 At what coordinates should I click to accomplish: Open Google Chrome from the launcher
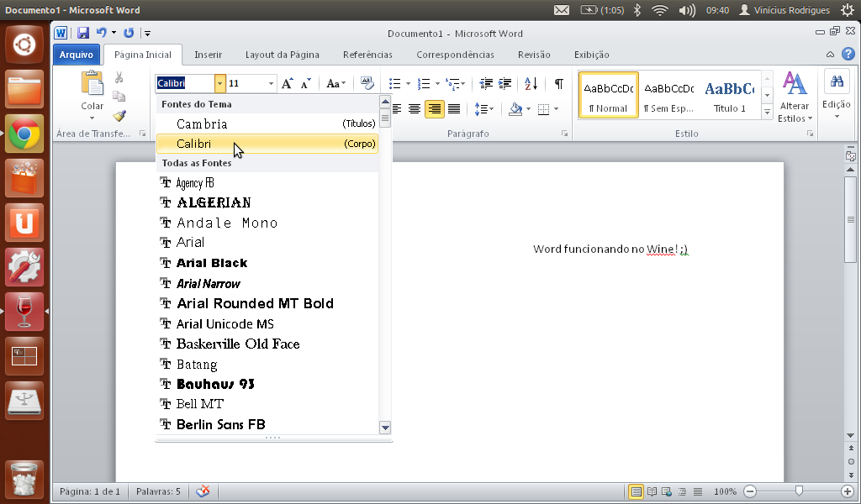click(24, 134)
